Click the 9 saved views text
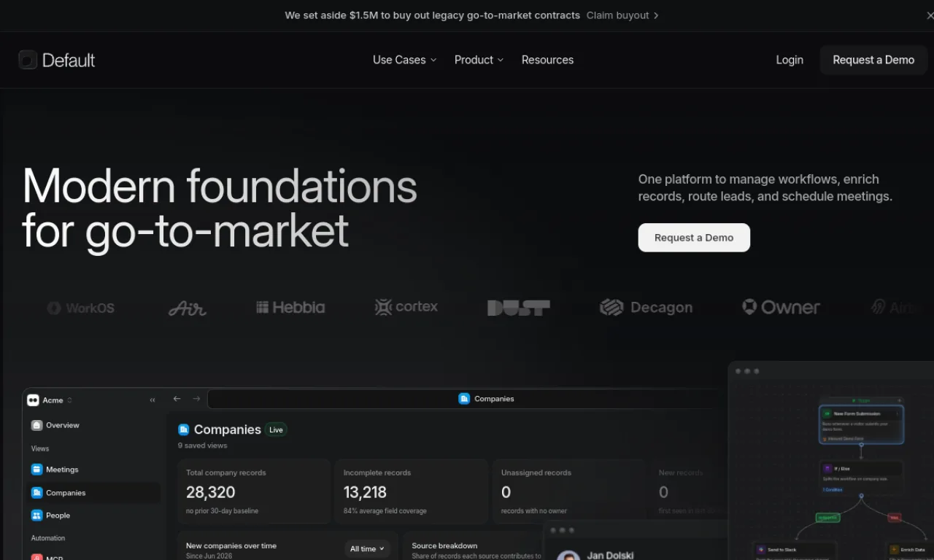This screenshot has width=934, height=560. pyautogui.click(x=203, y=446)
